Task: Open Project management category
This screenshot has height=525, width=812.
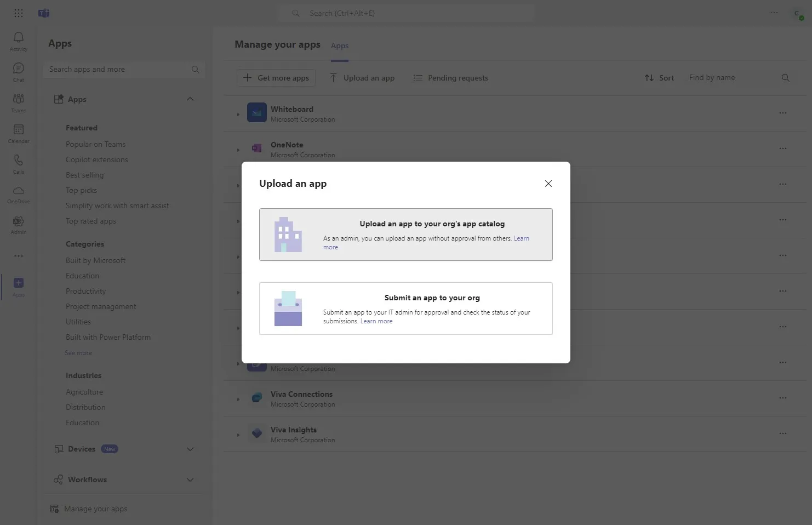Action: click(x=101, y=306)
